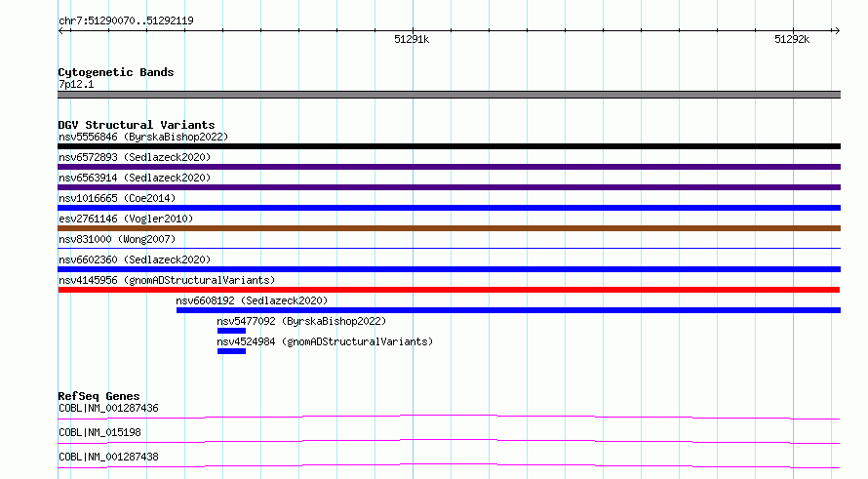Image resolution: width=868 pixels, height=479 pixels.
Task: Click the magenta COBL|NM_001287438 intron line
Action: [449, 465]
